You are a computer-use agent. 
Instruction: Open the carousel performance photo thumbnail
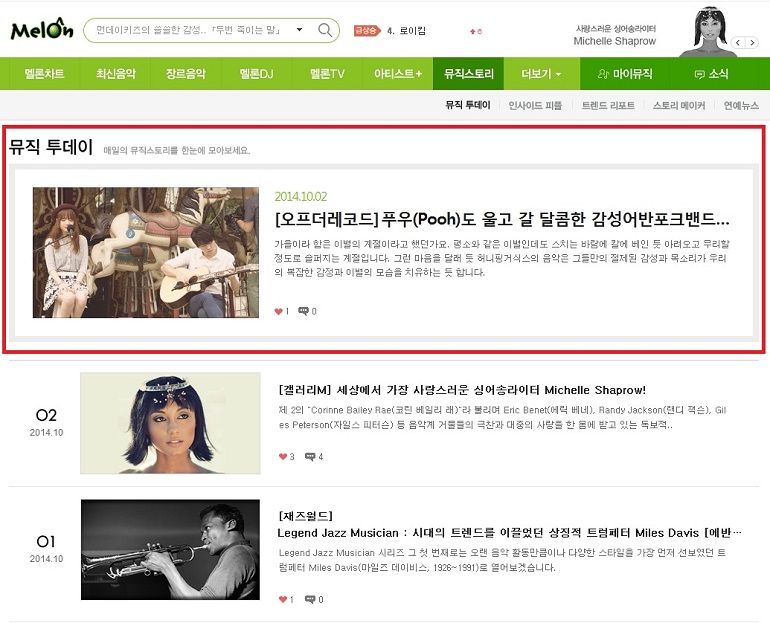coord(146,252)
